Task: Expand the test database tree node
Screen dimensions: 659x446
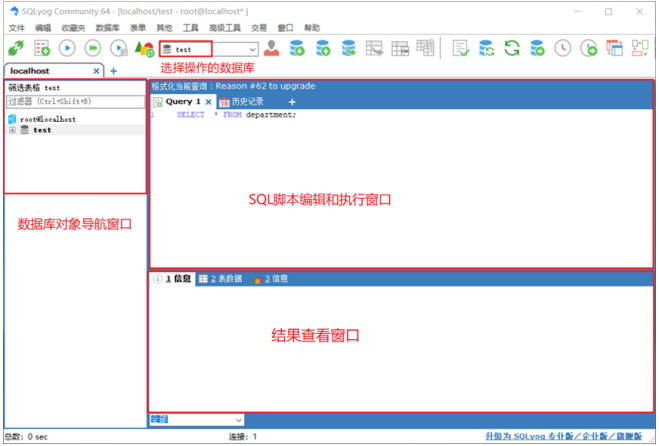Action: pos(12,130)
